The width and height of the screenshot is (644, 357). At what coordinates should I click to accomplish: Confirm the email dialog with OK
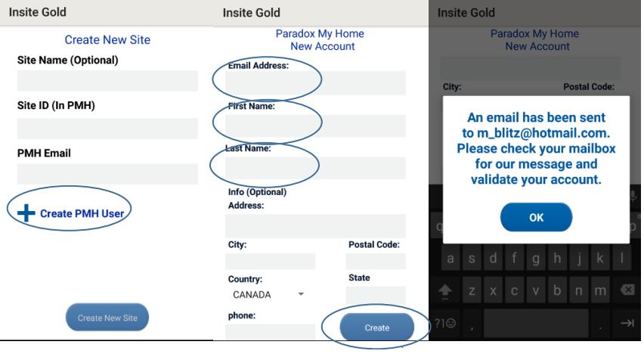click(536, 217)
